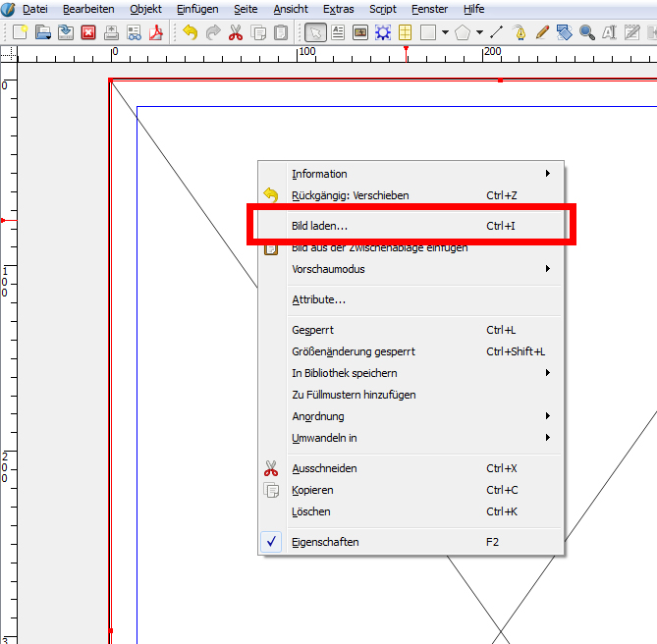This screenshot has height=644, width=657.
Task: Select the Bezier curve pen tool
Action: tap(519, 32)
